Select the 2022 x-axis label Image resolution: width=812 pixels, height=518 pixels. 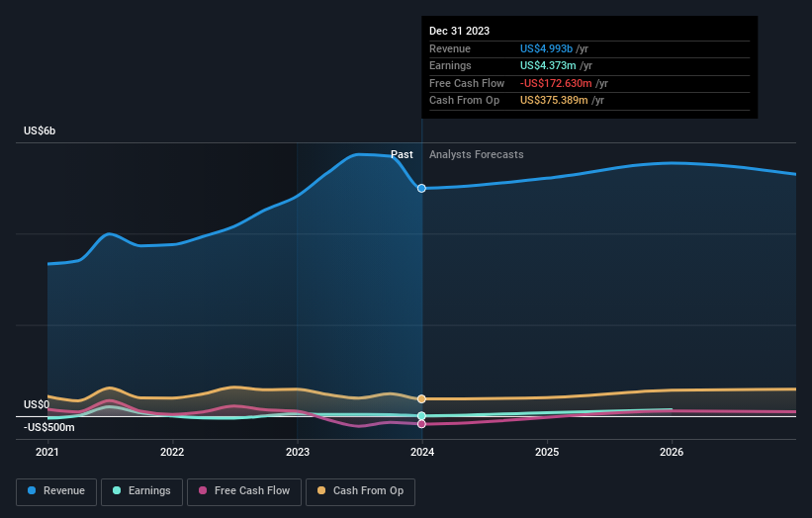(172, 452)
